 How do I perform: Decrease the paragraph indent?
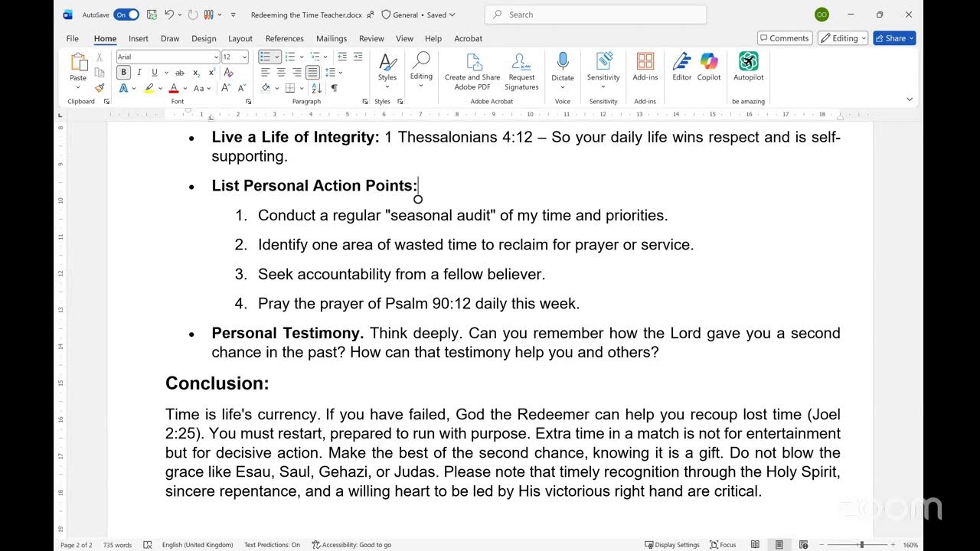point(341,57)
